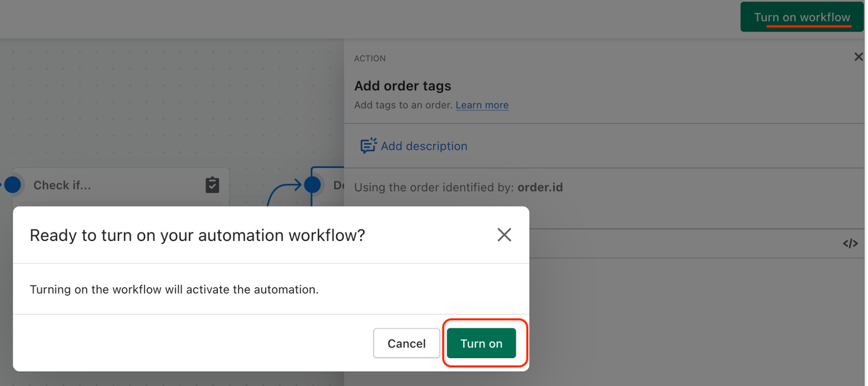This screenshot has width=868, height=386.
Task: Dismiss the dialog with the X icon
Action: [x=504, y=235]
